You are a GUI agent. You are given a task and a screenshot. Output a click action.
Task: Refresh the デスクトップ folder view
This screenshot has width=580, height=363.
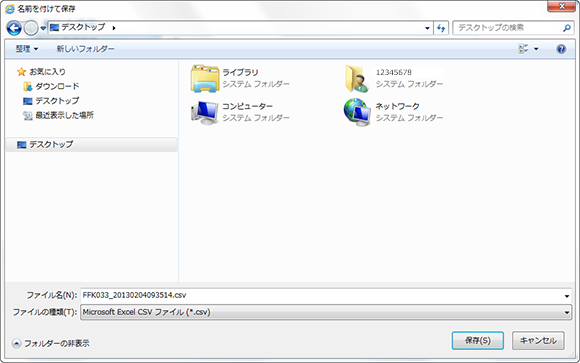(441, 28)
